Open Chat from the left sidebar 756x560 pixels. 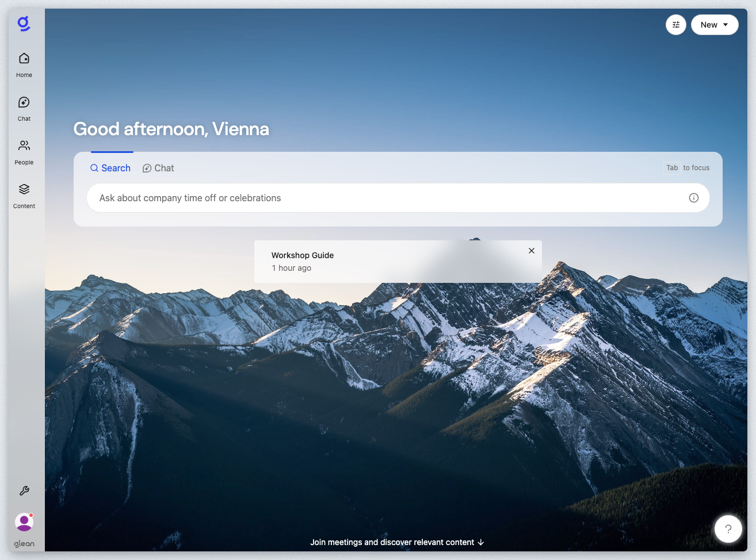24,109
